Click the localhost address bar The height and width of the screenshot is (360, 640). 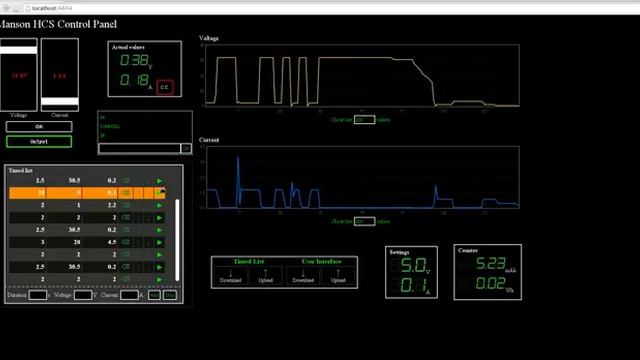click(327, 8)
